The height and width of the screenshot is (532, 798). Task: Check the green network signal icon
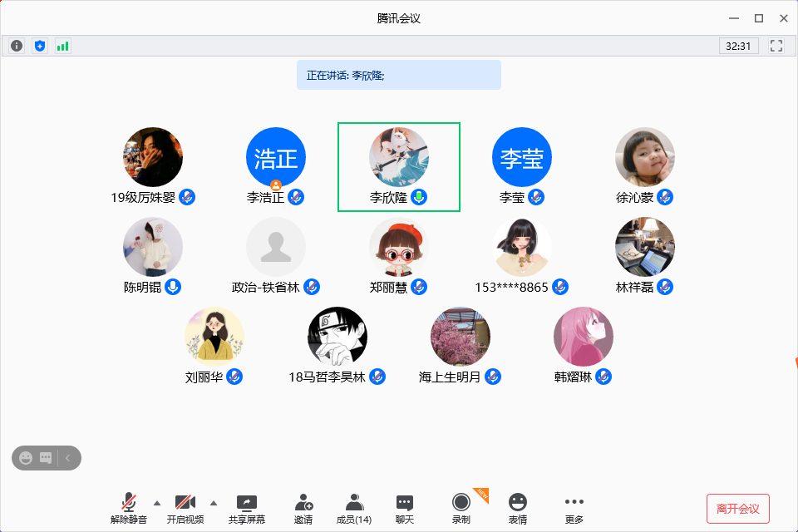63,46
